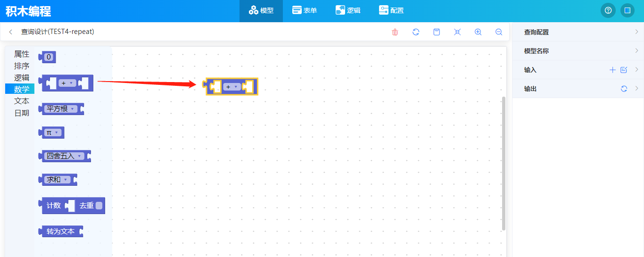Screen dimensions: 644x257
Task: Save the query design with the save icon
Action: point(437,32)
